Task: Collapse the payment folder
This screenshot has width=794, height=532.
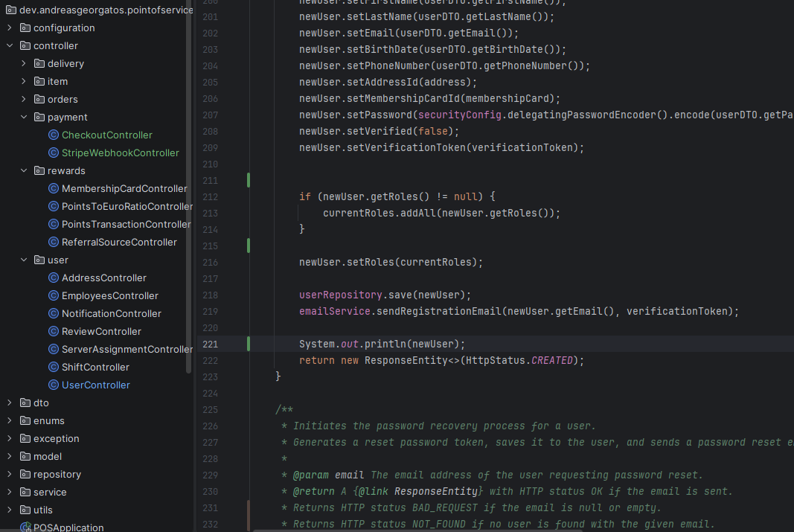Action: pos(24,117)
